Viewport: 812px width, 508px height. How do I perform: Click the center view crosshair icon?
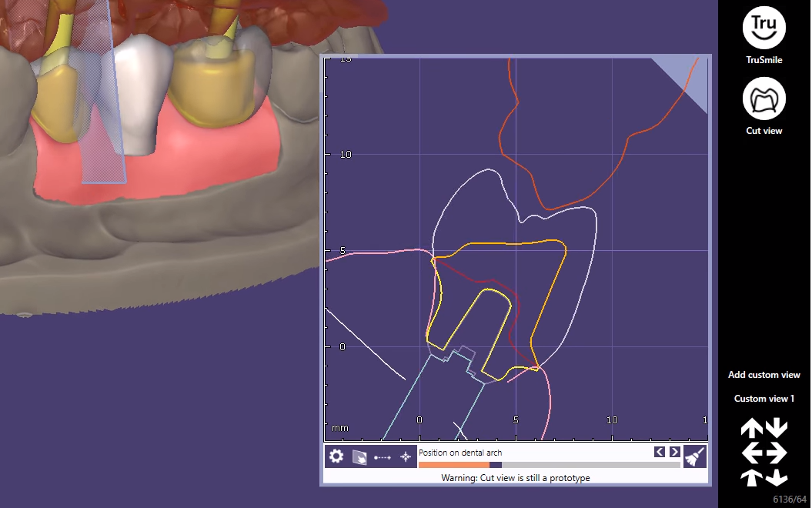pyautogui.click(x=406, y=456)
